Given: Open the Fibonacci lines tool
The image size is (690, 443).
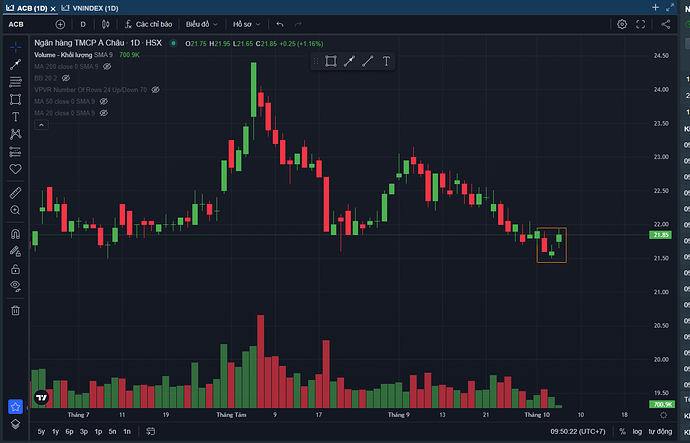Looking at the screenshot, I should point(15,82).
